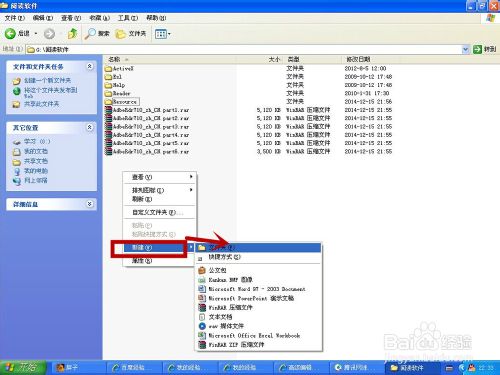Screen dimensions: 500x375
Task: Click the green Back arrow button
Action: 10,33
